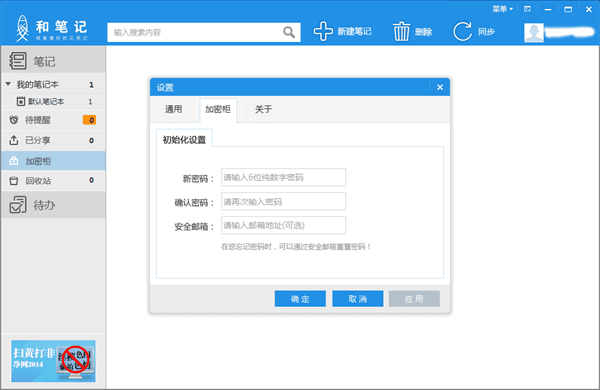Open the 菜单 dropdown
600x390 pixels.
[502, 9]
